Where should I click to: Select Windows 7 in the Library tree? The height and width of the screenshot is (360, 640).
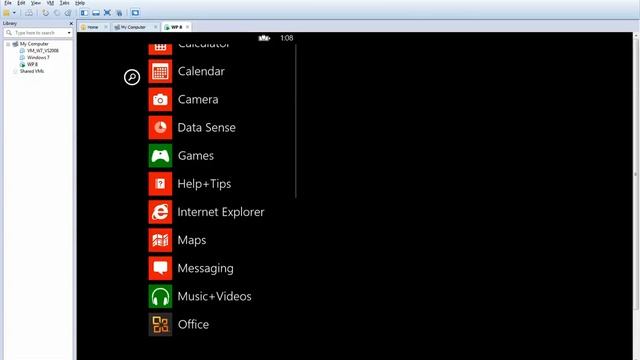pyautogui.click(x=38, y=58)
